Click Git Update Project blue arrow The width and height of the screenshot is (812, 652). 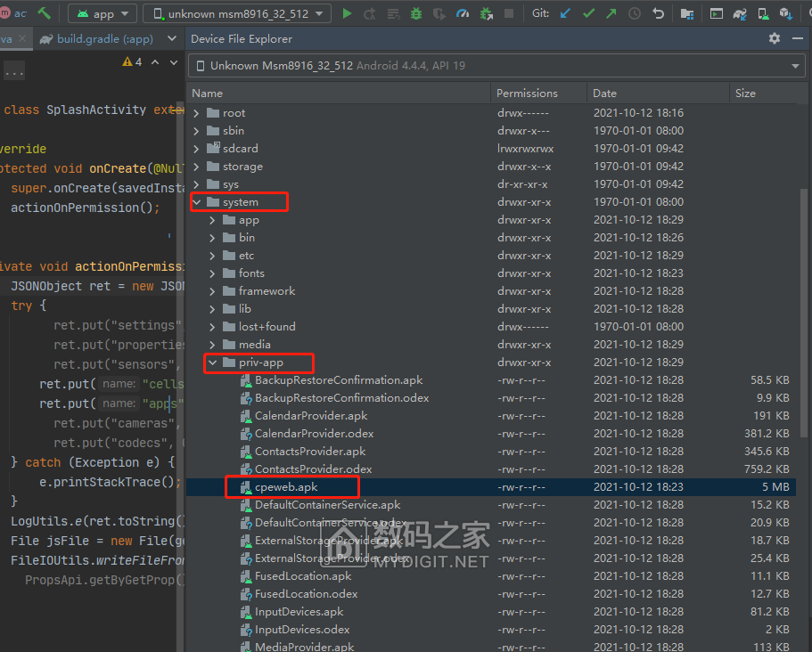click(x=565, y=13)
